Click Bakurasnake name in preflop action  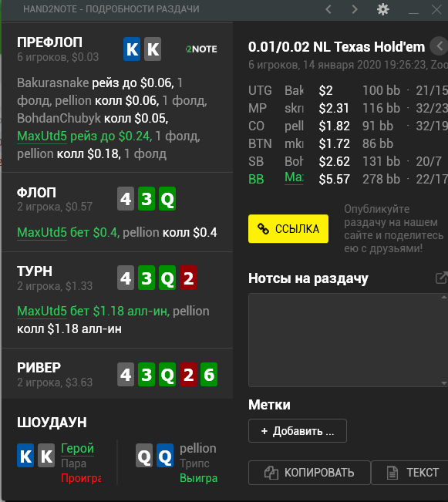pyautogui.click(x=53, y=83)
